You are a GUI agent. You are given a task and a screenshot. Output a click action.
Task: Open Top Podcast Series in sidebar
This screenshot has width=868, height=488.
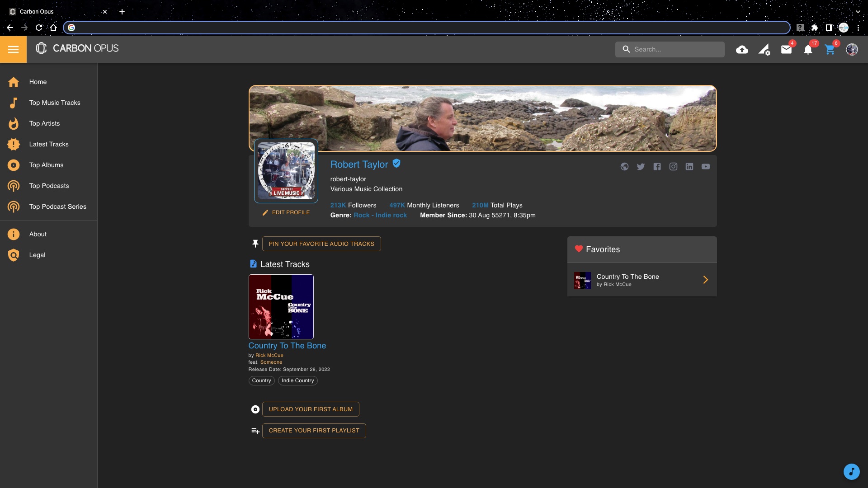tap(57, 206)
